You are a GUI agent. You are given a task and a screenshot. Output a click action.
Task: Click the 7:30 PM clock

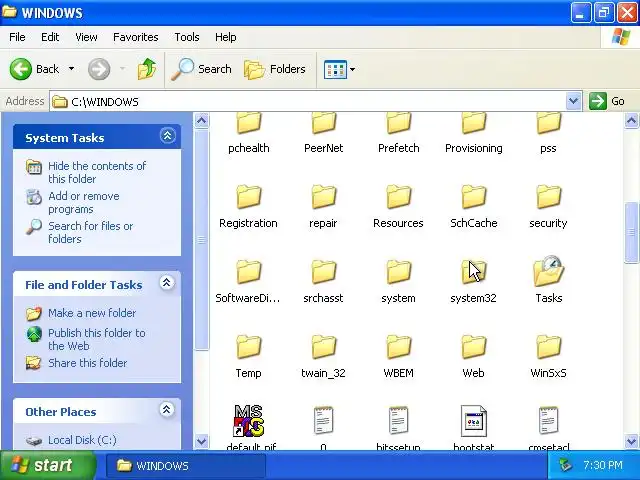click(x=603, y=465)
